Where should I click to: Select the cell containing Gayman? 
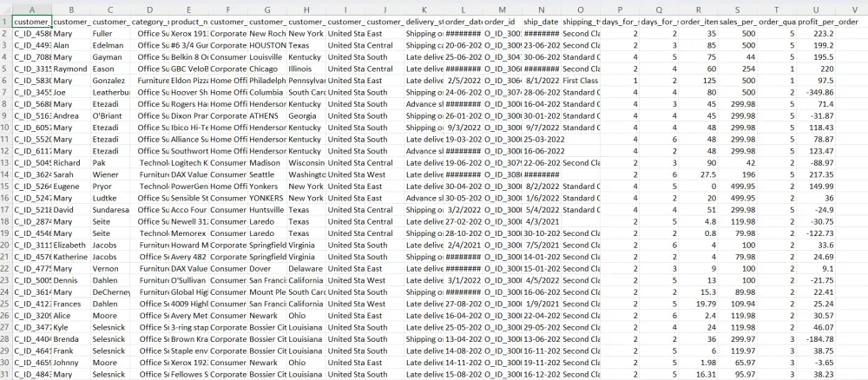[x=111, y=57]
